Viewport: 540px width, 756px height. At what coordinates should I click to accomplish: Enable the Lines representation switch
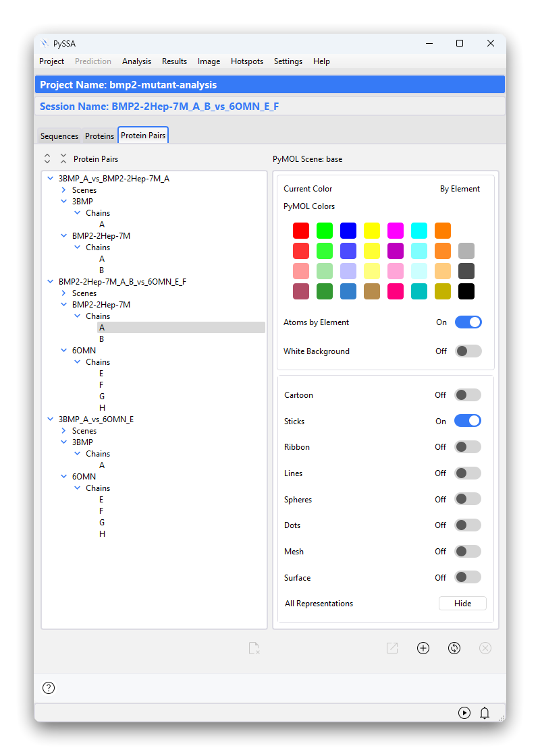468,473
